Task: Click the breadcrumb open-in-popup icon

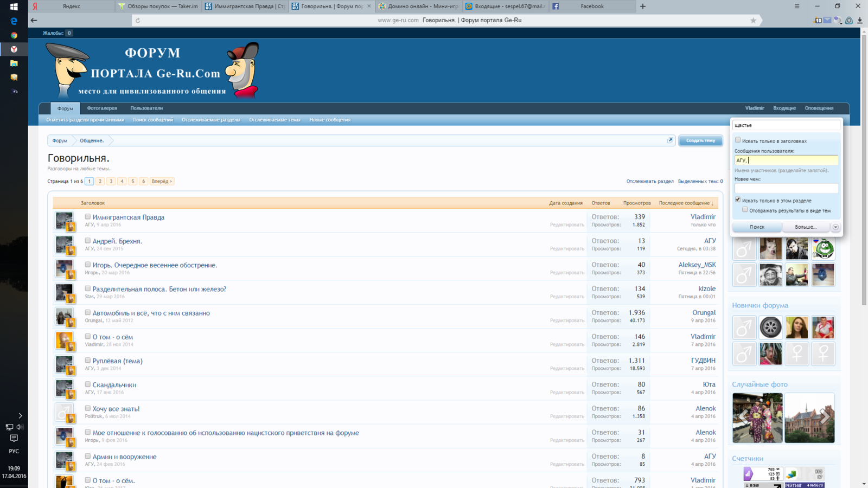Action: 670,140
